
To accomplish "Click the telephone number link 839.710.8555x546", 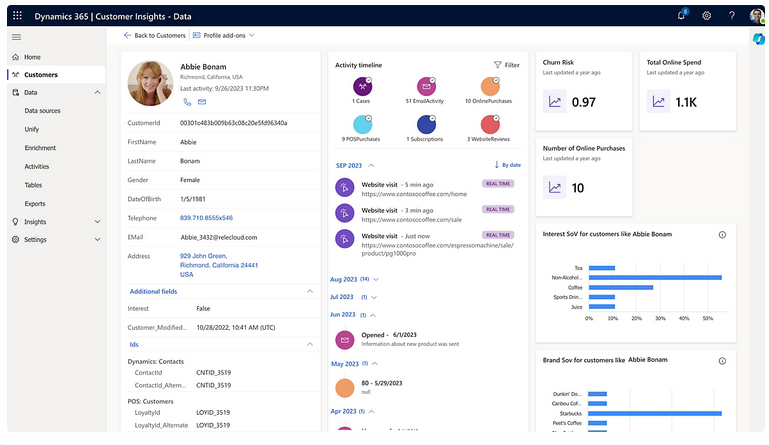I will coord(206,217).
